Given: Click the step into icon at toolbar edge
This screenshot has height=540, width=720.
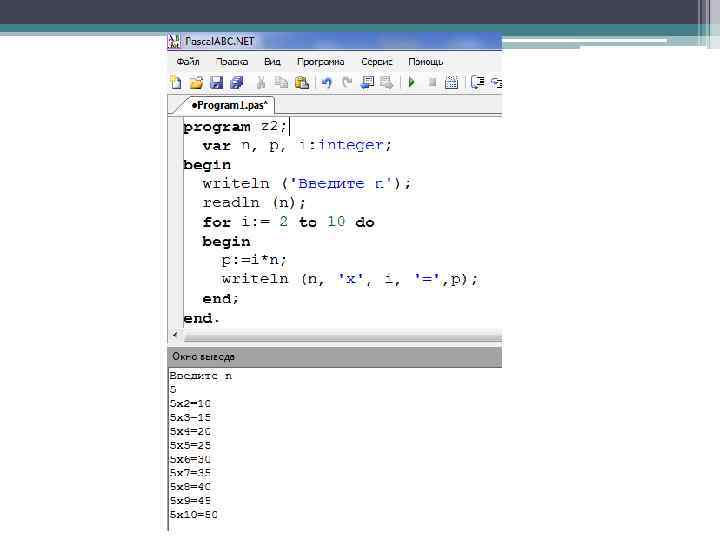Looking at the screenshot, I should (496, 83).
